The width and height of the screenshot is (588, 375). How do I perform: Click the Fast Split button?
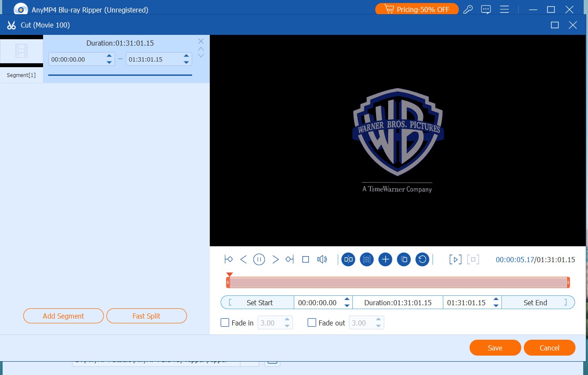[x=146, y=316]
